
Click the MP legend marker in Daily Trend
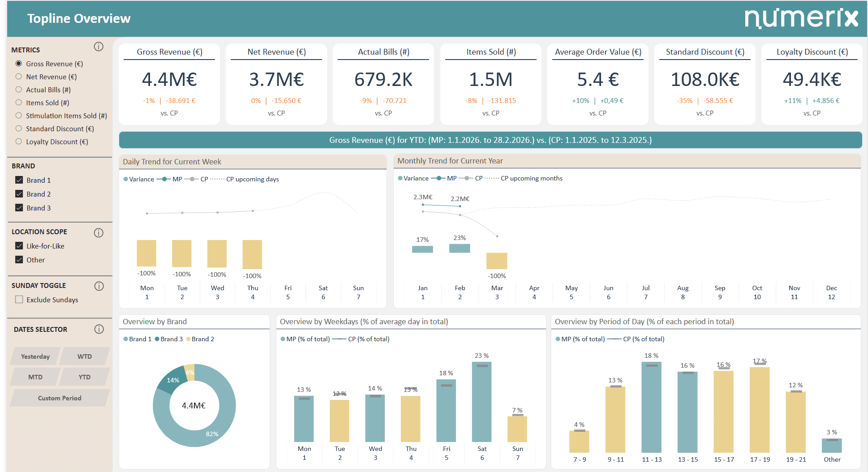coord(165,179)
